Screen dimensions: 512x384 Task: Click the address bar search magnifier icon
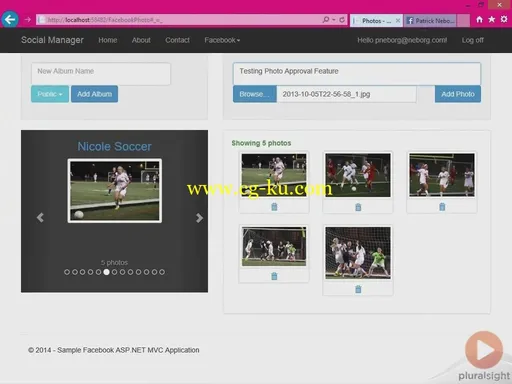pos(326,20)
